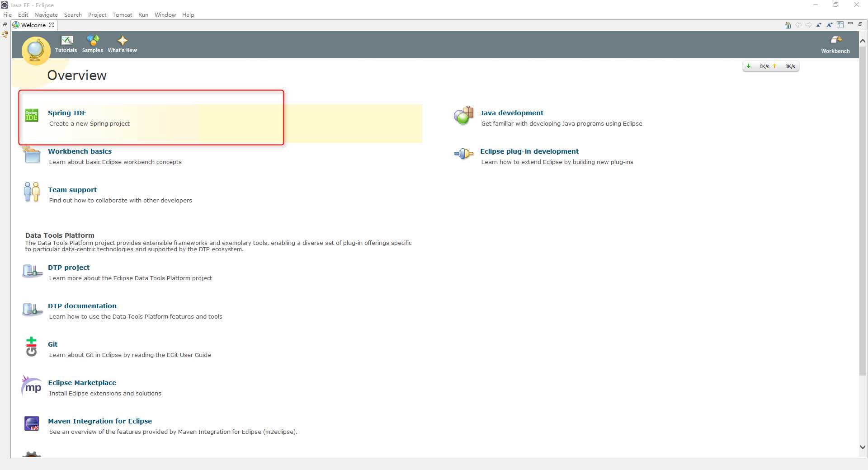Click the Git plus icon
The height and width of the screenshot is (470, 868).
(31, 347)
